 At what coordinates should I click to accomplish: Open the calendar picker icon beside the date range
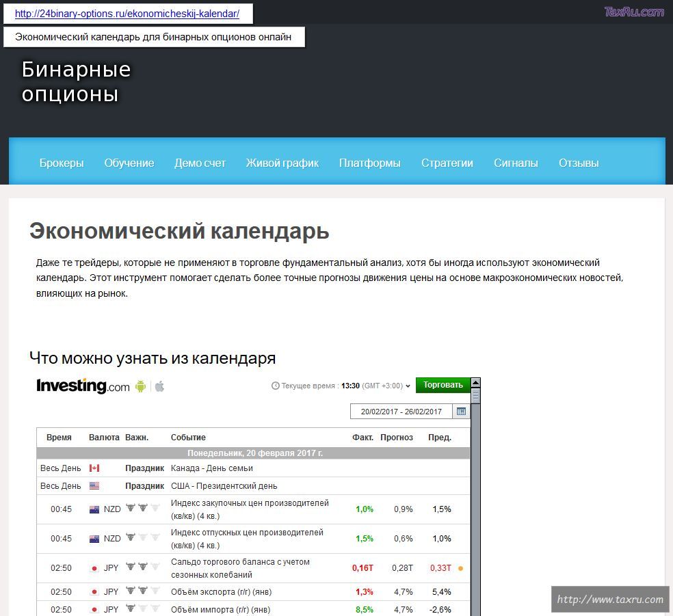[x=461, y=411]
